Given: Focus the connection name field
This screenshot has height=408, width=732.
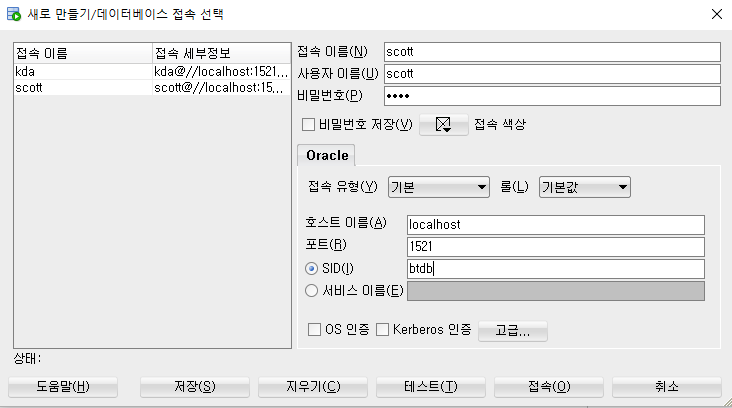Looking at the screenshot, I should (x=552, y=52).
